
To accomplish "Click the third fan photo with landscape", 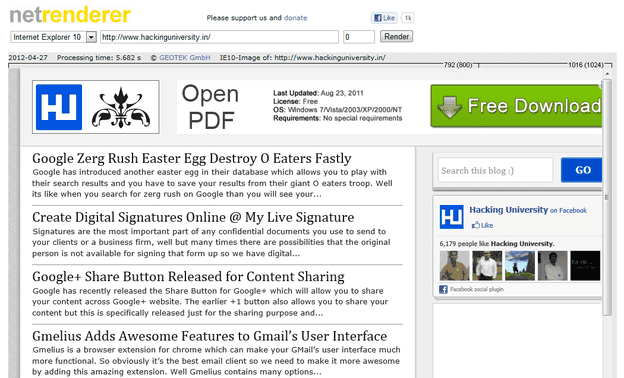I will coord(520,265).
